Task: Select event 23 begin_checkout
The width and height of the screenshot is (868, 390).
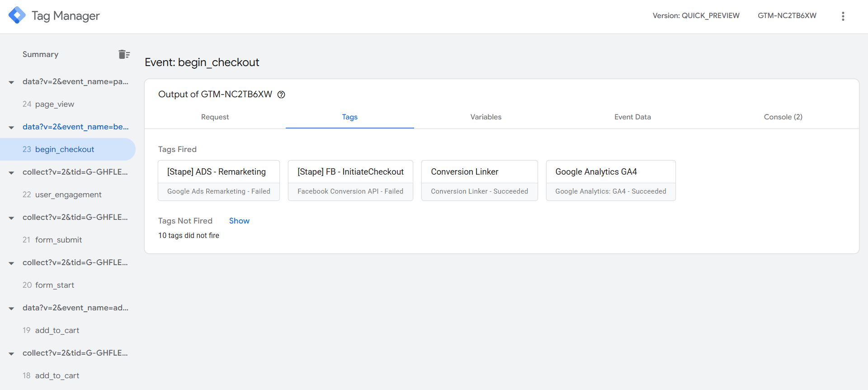Action: pyautogui.click(x=68, y=149)
